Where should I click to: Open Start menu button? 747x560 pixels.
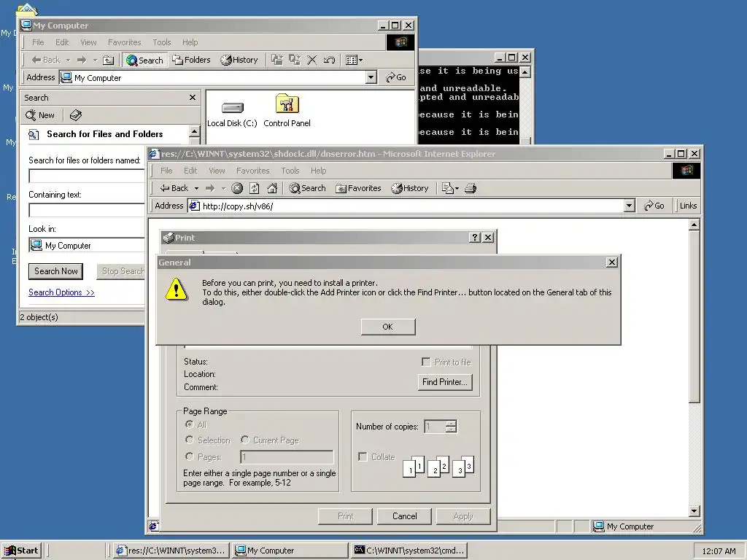21,551
